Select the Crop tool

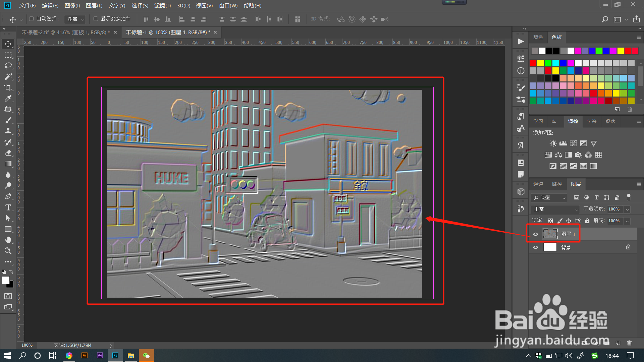pos(8,87)
